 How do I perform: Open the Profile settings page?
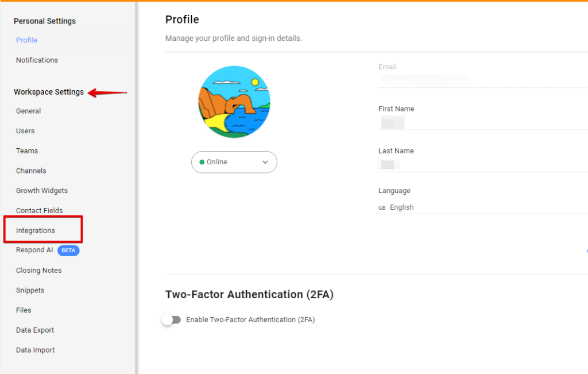(26, 40)
